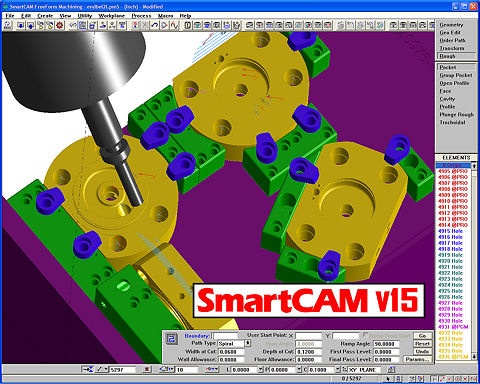
Task: Click the red gear icon in the top toolbar
Action: [x=60, y=25]
